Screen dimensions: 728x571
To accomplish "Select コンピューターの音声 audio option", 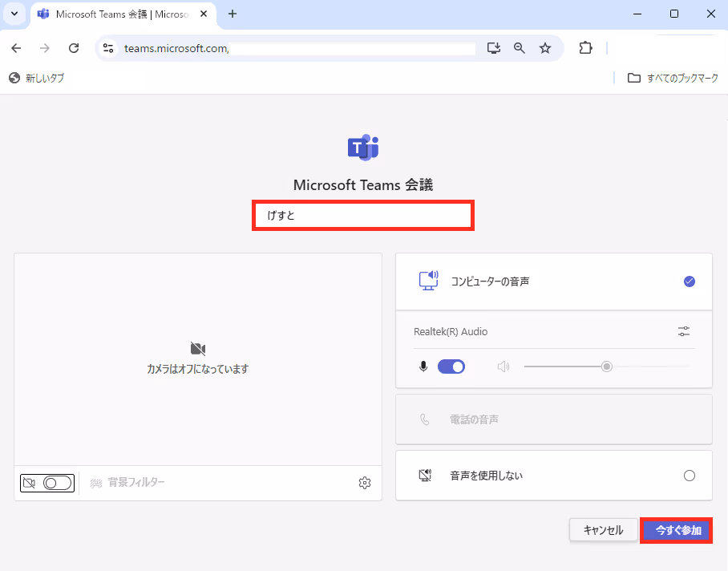I will (x=554, y=281).
